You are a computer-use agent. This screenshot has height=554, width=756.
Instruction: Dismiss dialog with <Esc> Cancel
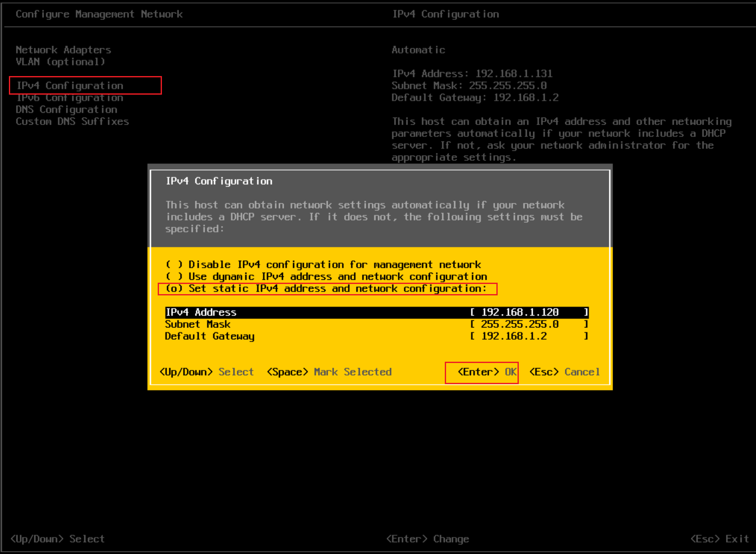point(564,372)
